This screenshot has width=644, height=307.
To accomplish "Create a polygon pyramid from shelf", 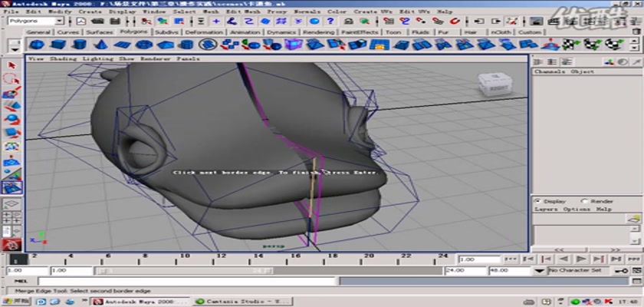I will point(165,44).
